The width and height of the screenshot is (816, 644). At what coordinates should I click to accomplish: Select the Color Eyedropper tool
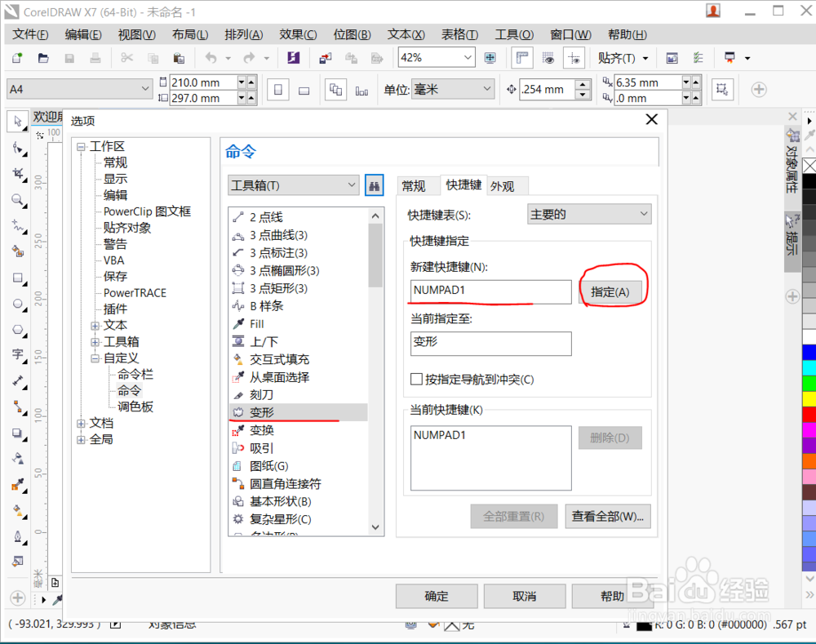pos(18,485)
